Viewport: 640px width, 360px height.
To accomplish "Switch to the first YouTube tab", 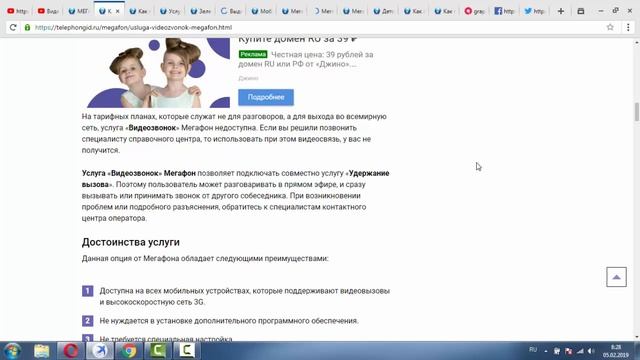I will tap(18, 11).
